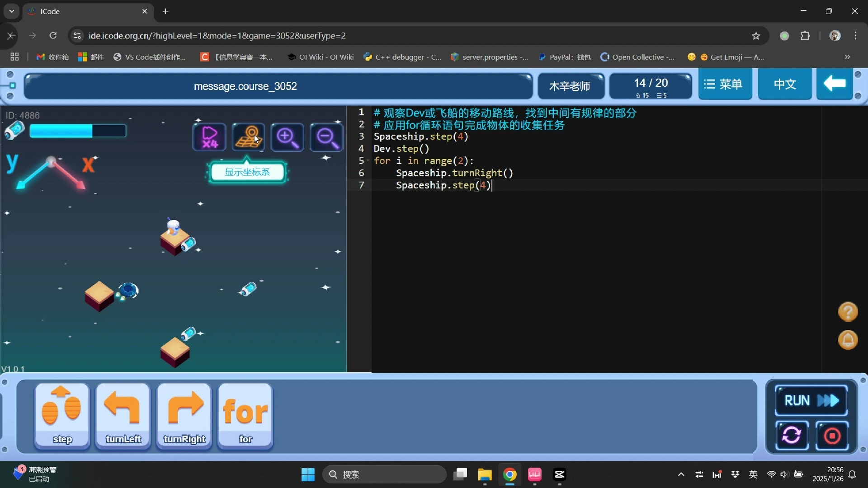Click the taskbar search box
Viewport: 868px width, 488px height.
(x=384, y=474)
